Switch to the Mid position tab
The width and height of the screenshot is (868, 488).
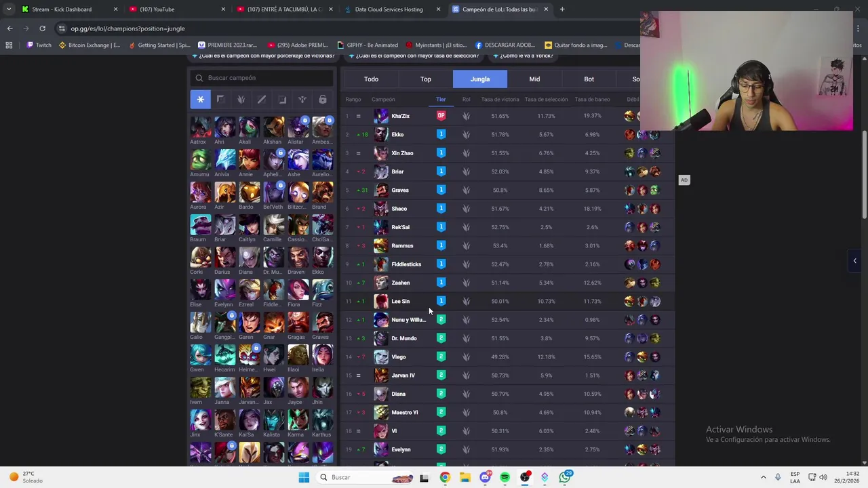coord(534,79)
